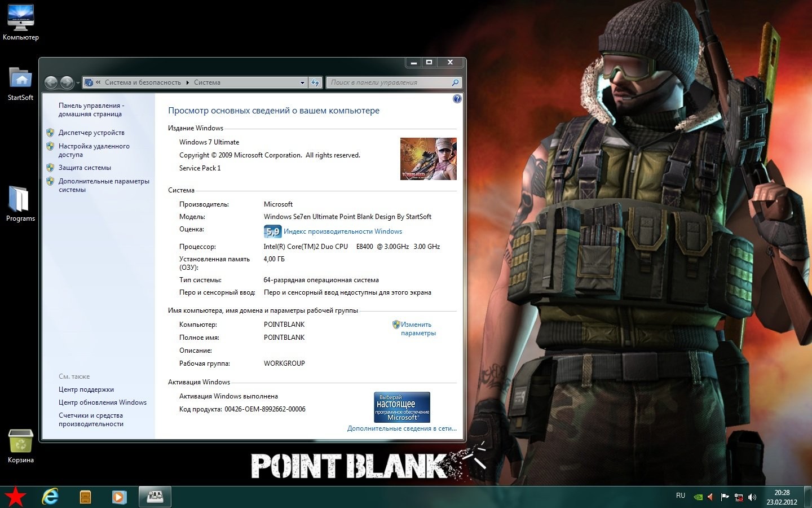Click the forward navigation arrow
This screenshot has width=812, height=508.
click(67, 82)
